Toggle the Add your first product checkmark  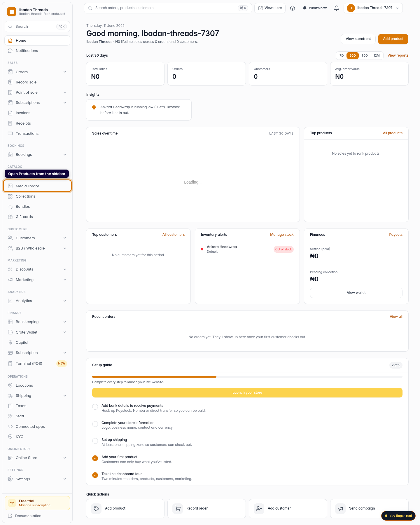tap(95, 458)
